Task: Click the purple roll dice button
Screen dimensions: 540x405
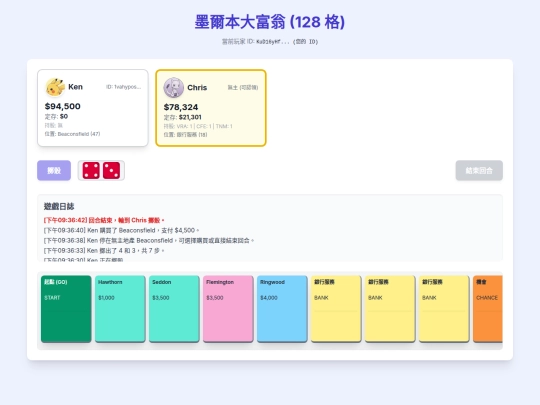Action: point(54,170)
